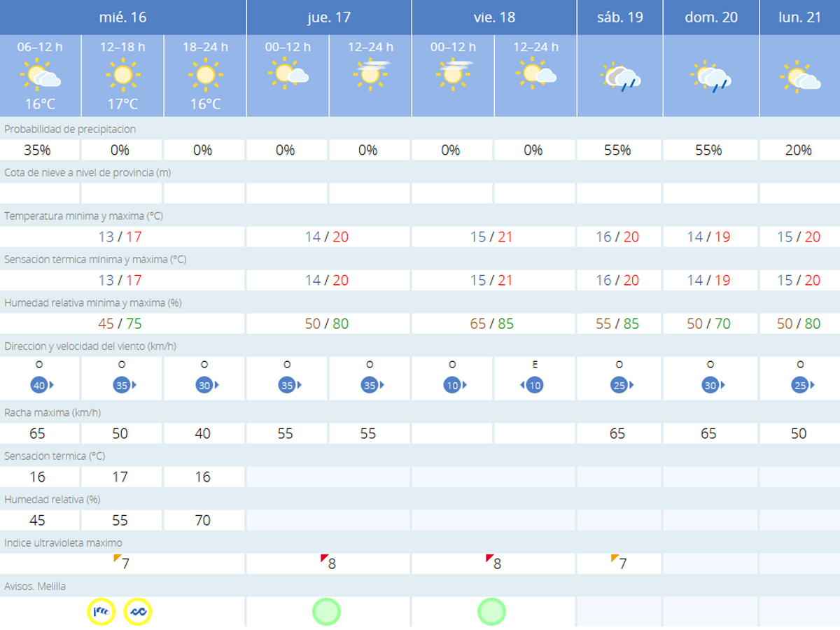Click the Friday 12–24 h weather icon

click(x=536, y=73)
